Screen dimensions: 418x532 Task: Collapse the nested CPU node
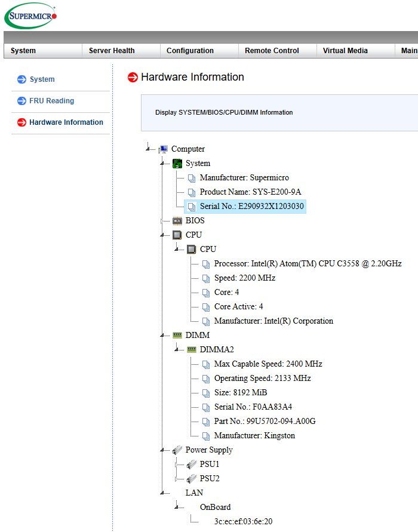click(x=176, y=249)
